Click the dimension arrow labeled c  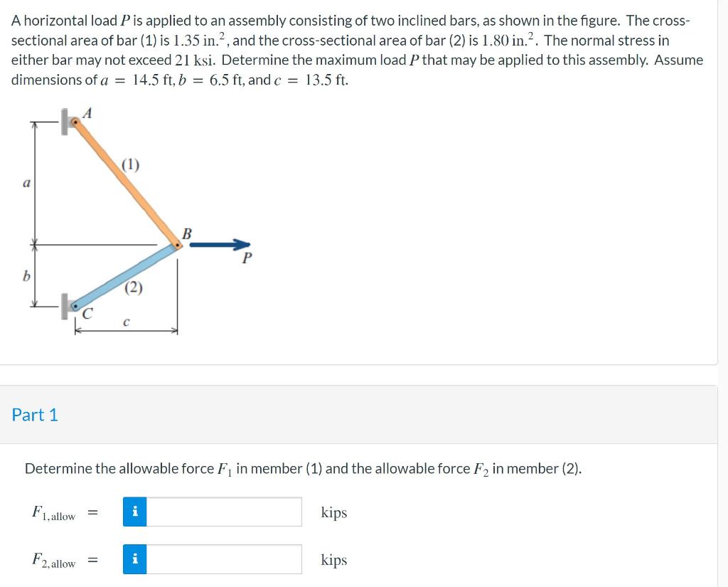pos(127,329)
